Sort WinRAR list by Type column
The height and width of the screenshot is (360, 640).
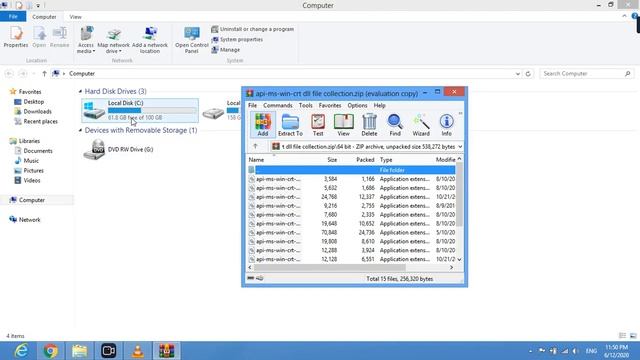[386, 160]
